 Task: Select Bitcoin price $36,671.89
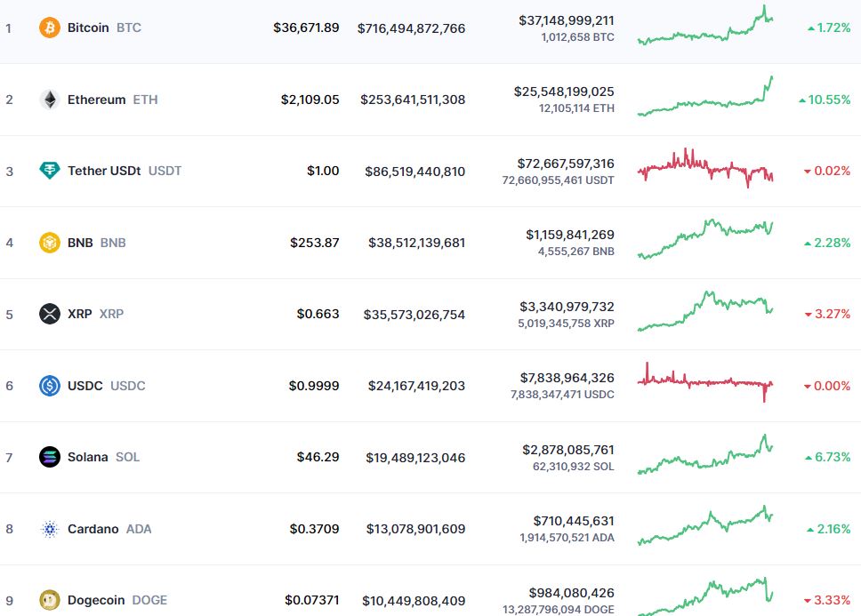coord(306,28)
